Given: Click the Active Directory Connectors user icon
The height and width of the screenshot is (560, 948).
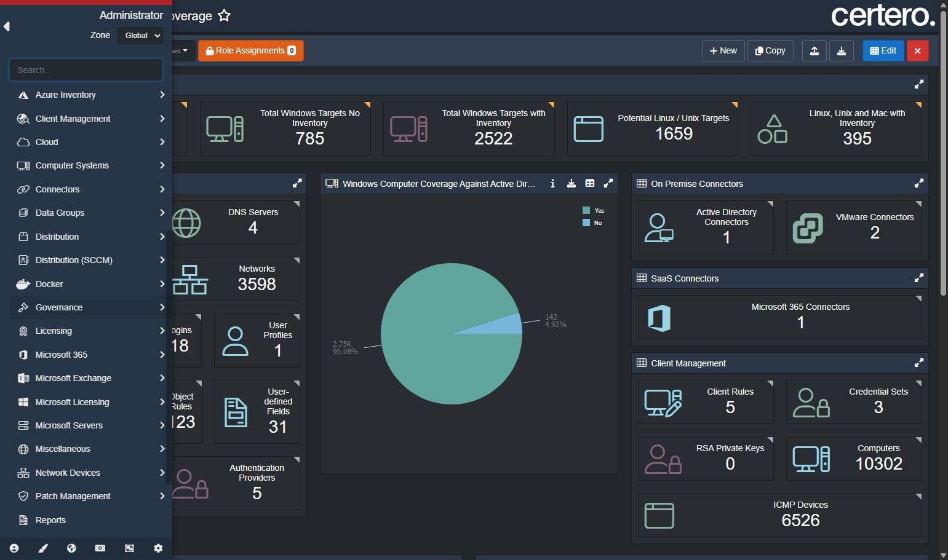Looking at the screenshot, I should click(659, 228).
